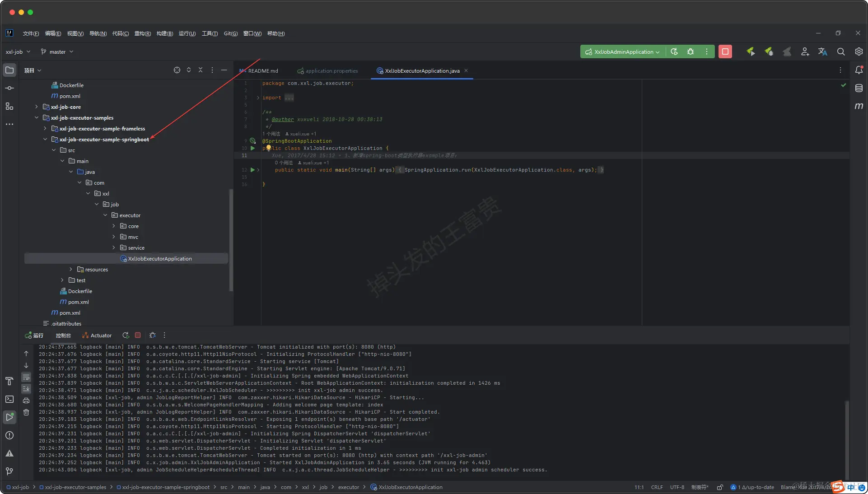This screenshot has height=494, width=868.
Task: Click the clear console trash icon
Action: [26, 412]
